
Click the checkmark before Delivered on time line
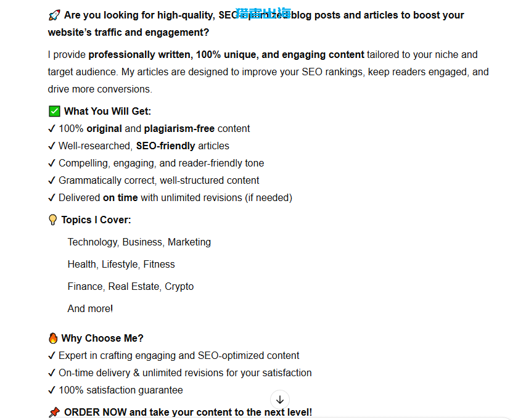pyautogui.click(x=52, y=198)
